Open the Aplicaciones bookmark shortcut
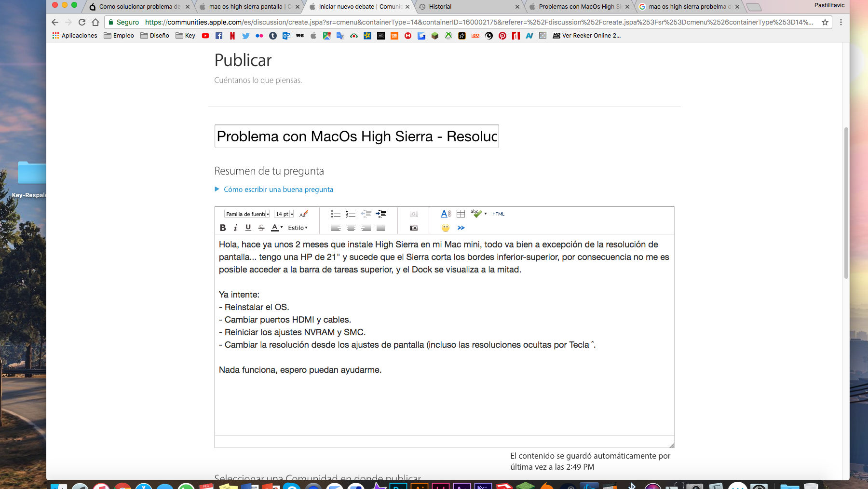The width and height of the screenshot is (868, 489). (x=75, y=36)
